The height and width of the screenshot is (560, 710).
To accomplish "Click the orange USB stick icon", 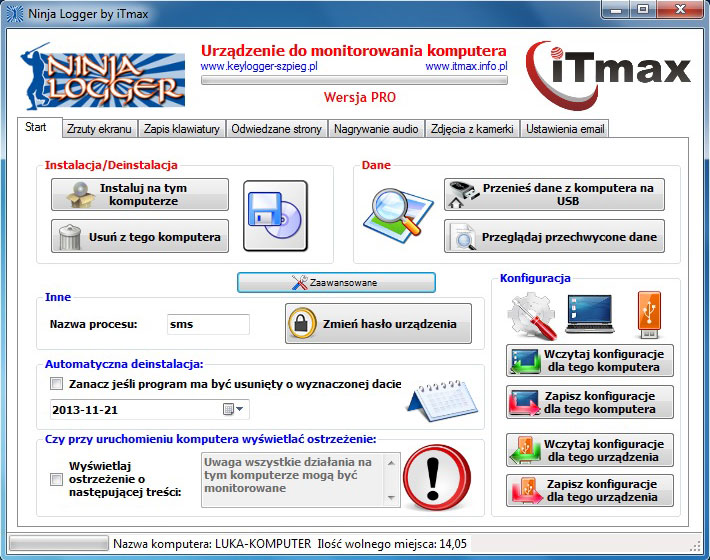I will pos(649,315).
